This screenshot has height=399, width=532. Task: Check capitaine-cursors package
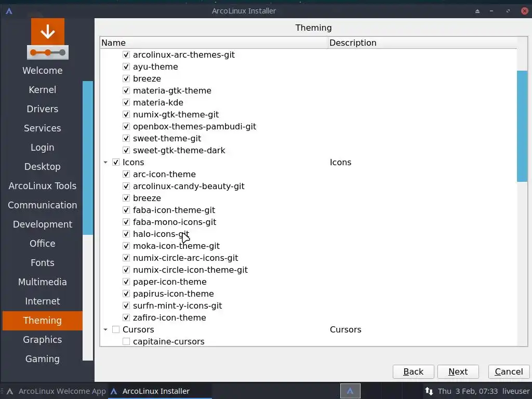[x=126, y=341]
